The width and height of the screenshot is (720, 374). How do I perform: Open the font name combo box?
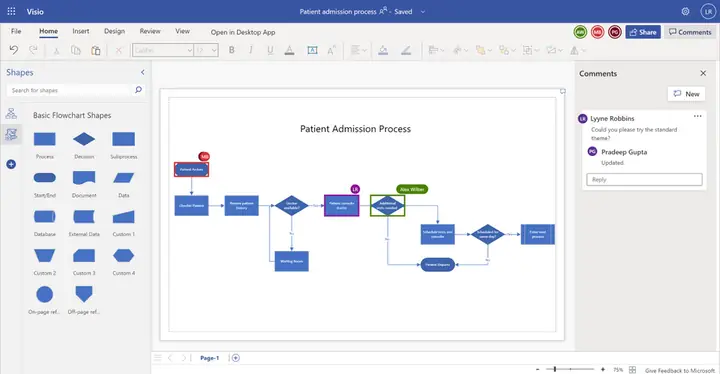(163, 50)
